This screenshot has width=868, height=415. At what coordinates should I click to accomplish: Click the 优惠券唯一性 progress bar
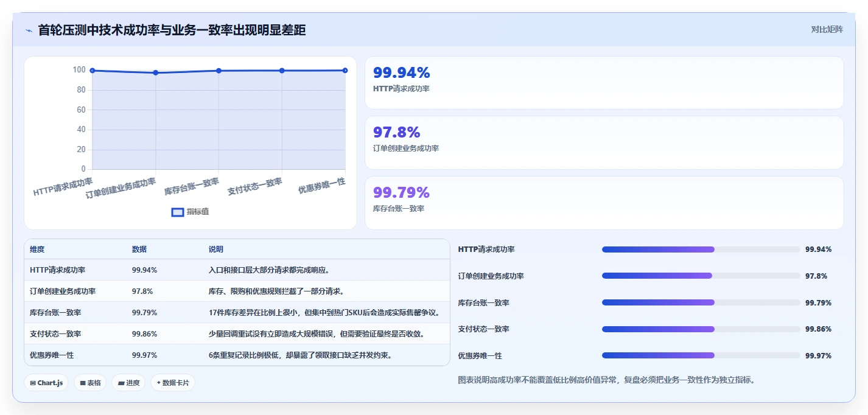(701, 355)
